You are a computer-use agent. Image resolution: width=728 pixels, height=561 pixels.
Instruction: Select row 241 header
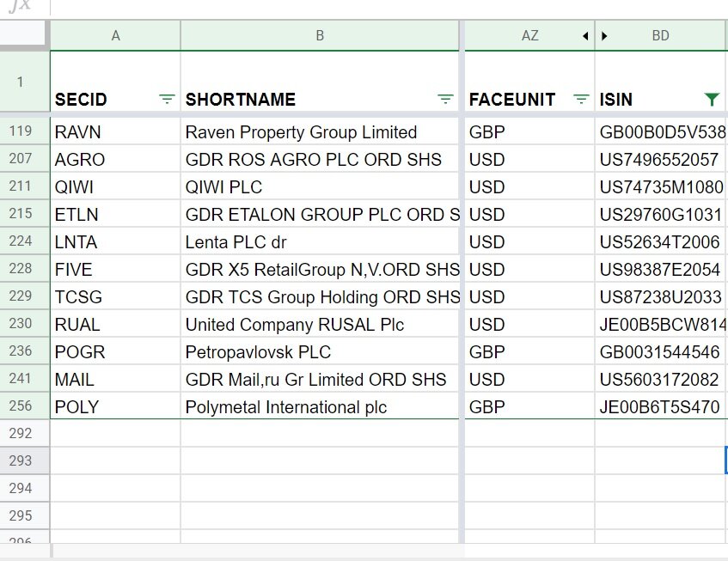[x=25, y=378]
